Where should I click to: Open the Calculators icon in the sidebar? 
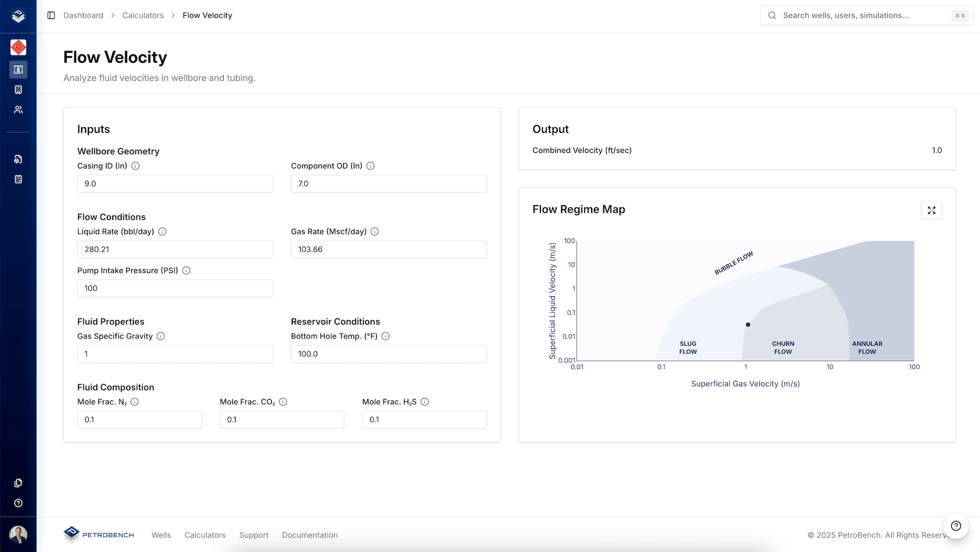[18, 69]
